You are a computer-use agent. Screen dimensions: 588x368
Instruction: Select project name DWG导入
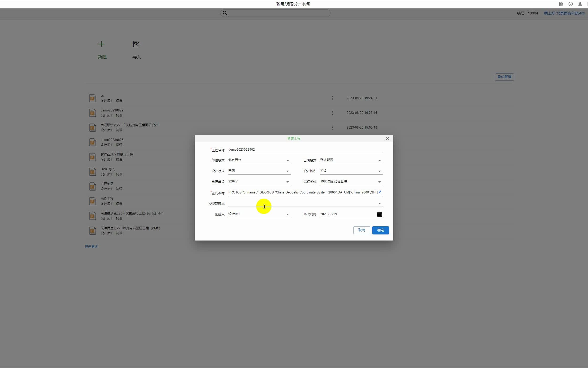108,169
